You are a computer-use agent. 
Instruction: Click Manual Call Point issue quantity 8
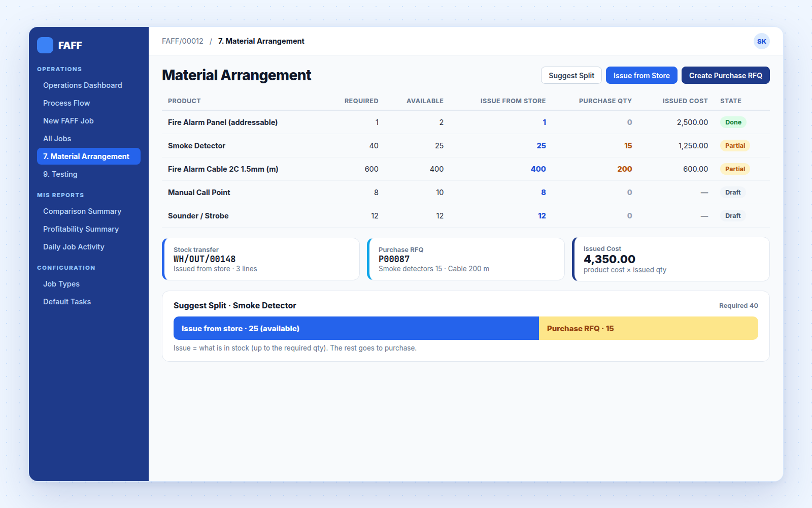pyautogui.click(x=544, y=193)
